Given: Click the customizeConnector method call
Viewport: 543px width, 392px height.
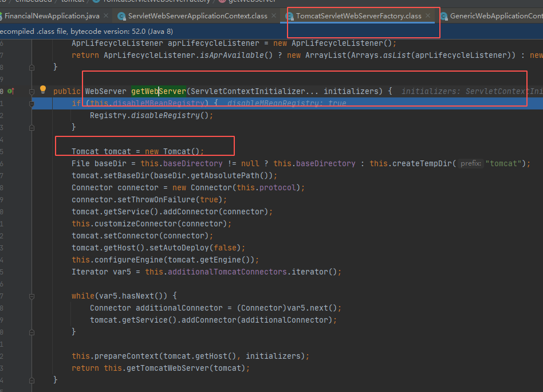Looking at the screenshot, I should click(136, 224).
